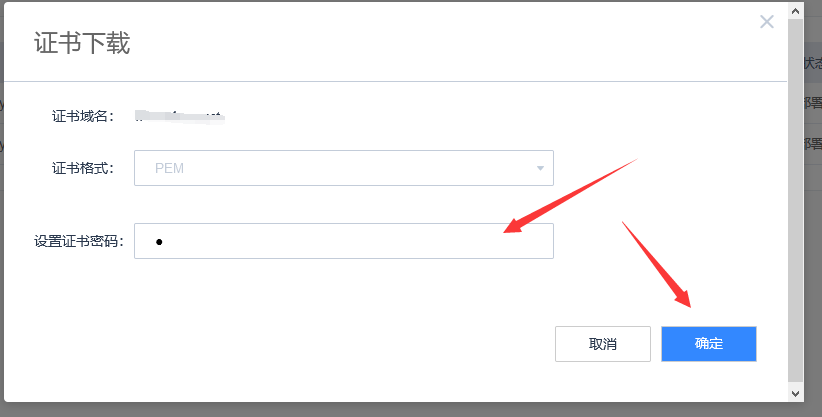Click the vertical scrollbar track
This screenshot has height=417, width=822.
tap(795, 202)
